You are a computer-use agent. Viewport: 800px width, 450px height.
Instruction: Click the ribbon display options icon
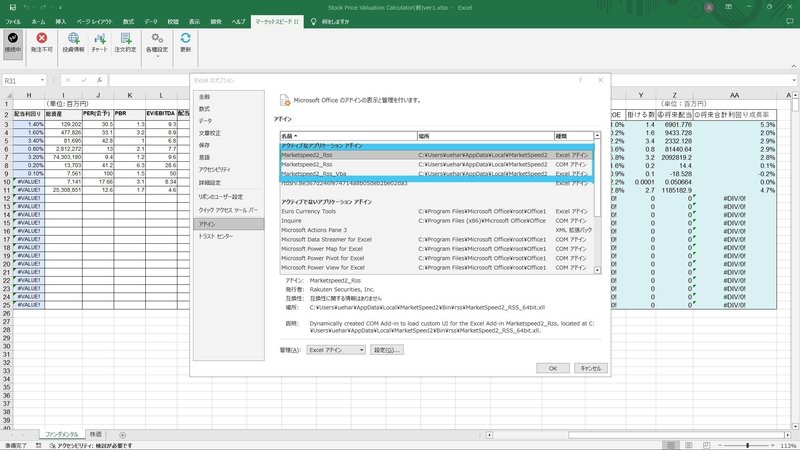coord(729,7)
